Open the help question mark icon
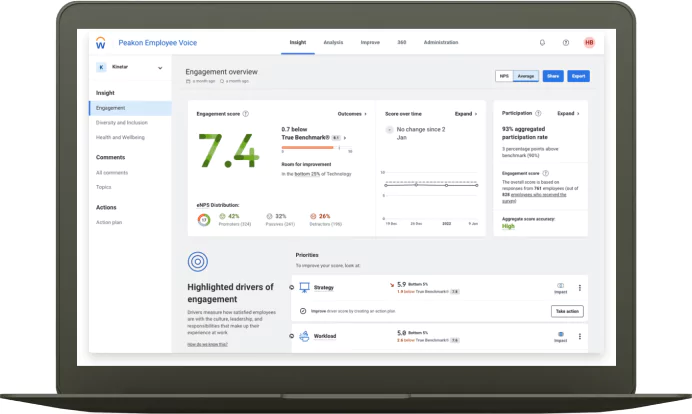Image resolution: width=692 pixels, height=414 pixels. click(x=566, y=43)
